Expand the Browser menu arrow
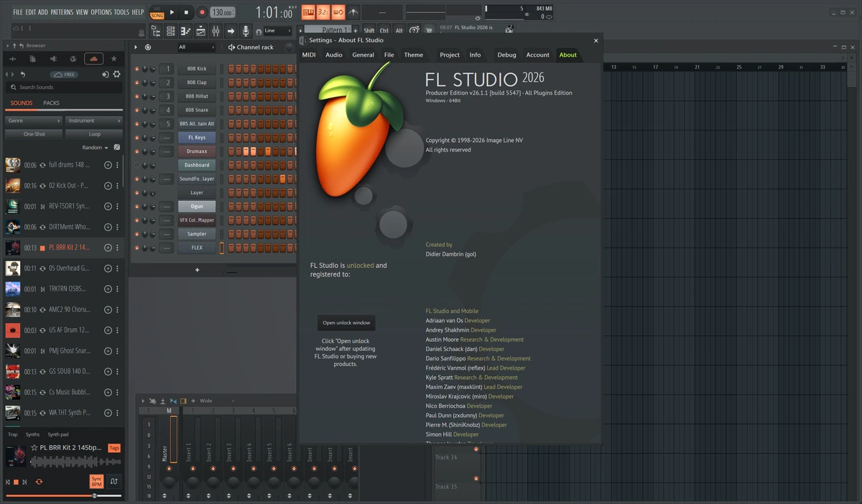The height and width of the screenshot is (504, 862). [x=7, y=45]
